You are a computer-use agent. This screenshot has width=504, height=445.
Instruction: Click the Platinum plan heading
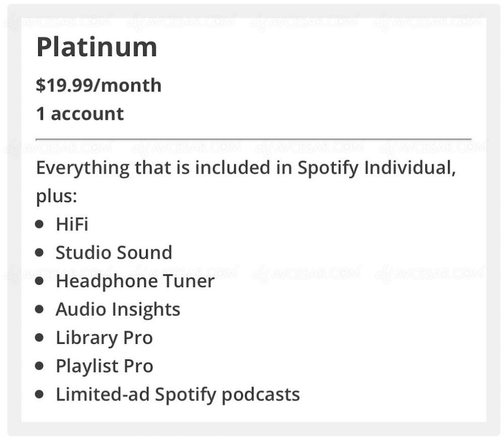pyautogui.click(x=97, y=47)
